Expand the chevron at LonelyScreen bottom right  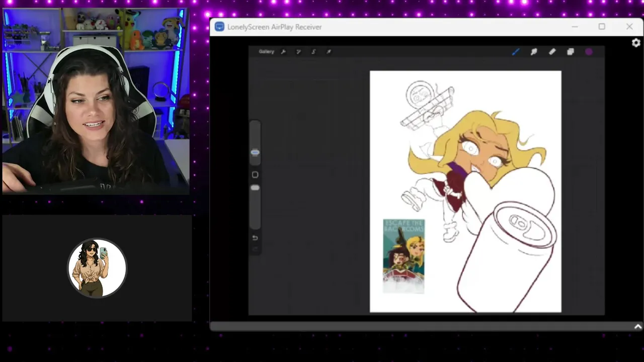(638, 327)
